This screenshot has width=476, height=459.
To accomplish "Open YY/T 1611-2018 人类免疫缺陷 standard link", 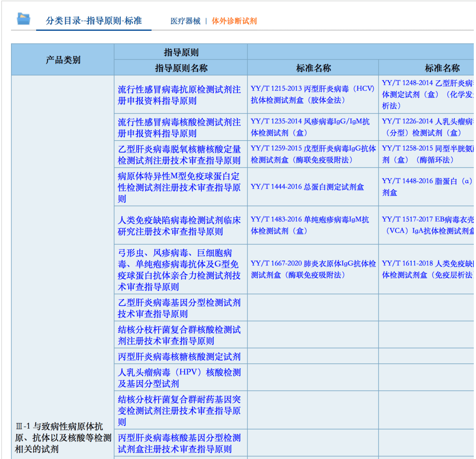I will pos(428,269).
